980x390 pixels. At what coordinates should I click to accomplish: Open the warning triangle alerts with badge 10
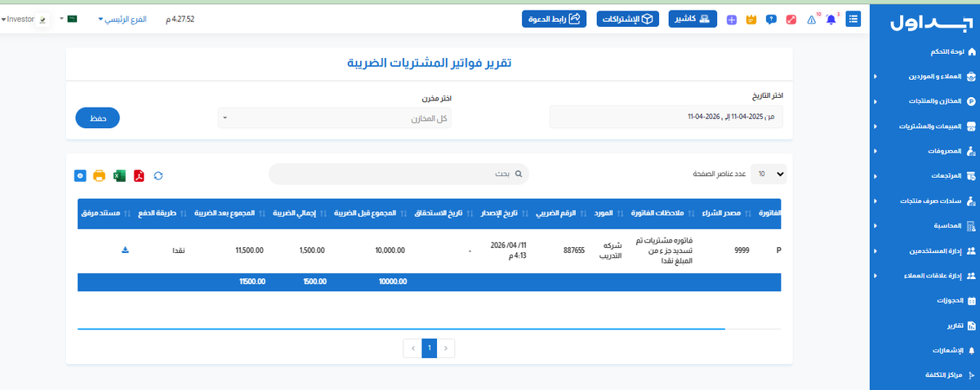[x=812, y=20]
